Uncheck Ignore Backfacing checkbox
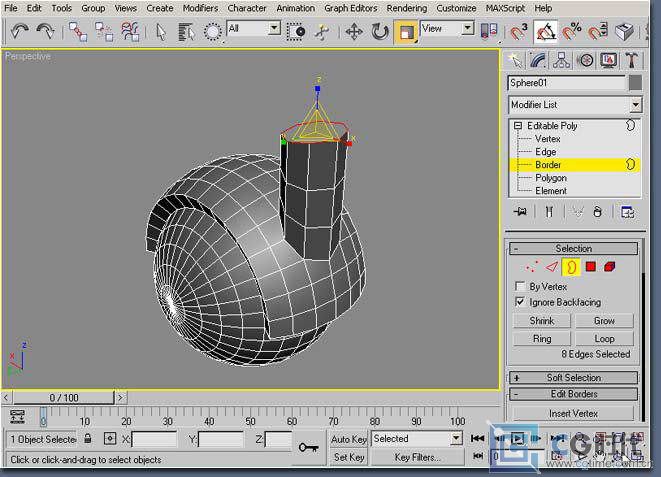661x477 pixels. click(520, 302)
